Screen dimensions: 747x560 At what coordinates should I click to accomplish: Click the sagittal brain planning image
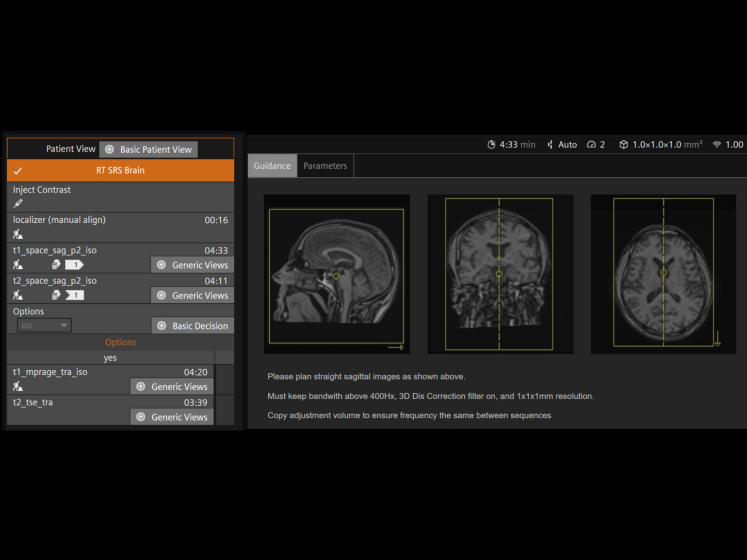(x=336, y=274)
